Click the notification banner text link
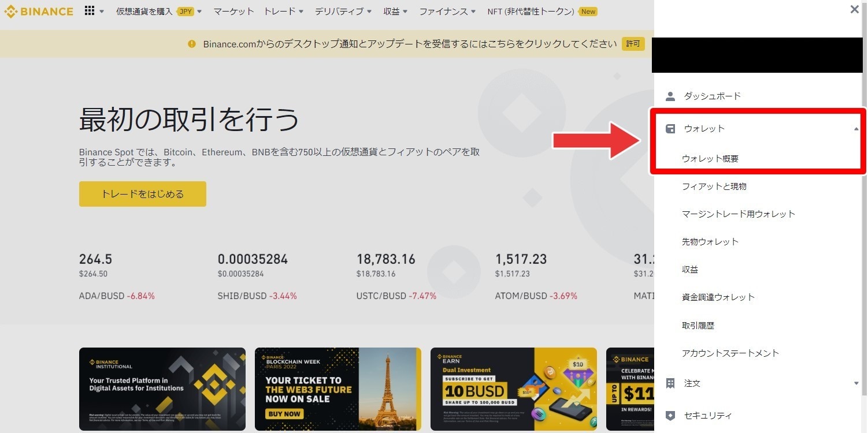The image size is (868, 433). point(410,44)
